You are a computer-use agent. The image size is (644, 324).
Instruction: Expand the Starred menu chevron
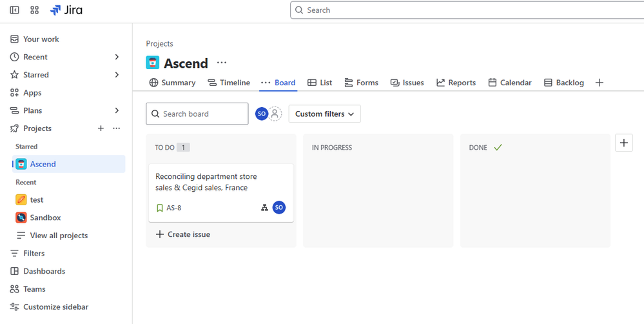117,75
